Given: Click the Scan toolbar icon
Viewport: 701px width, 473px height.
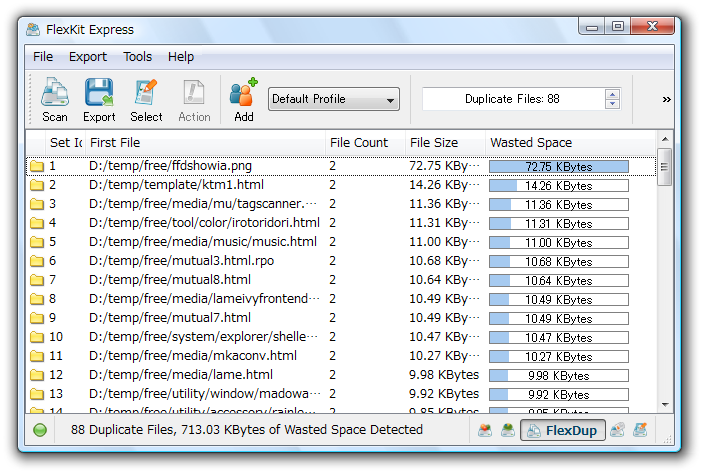Looking at the screenshot, I should [x=55, y=92].
